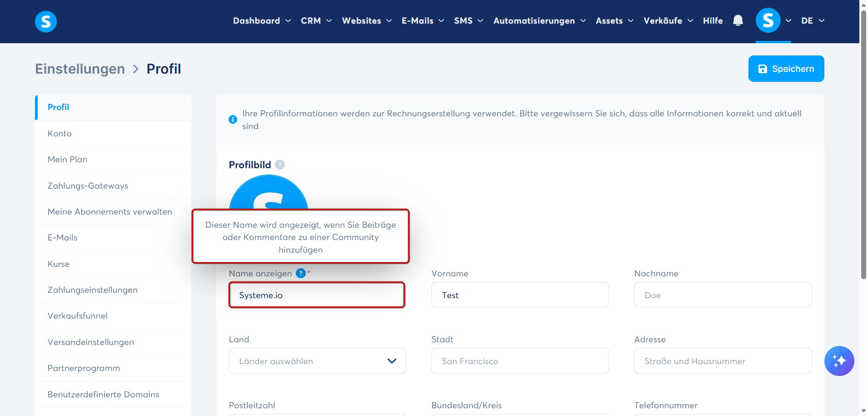Open the Hilfe menu item
Screen dimensions: 868x416
(713, 20)
